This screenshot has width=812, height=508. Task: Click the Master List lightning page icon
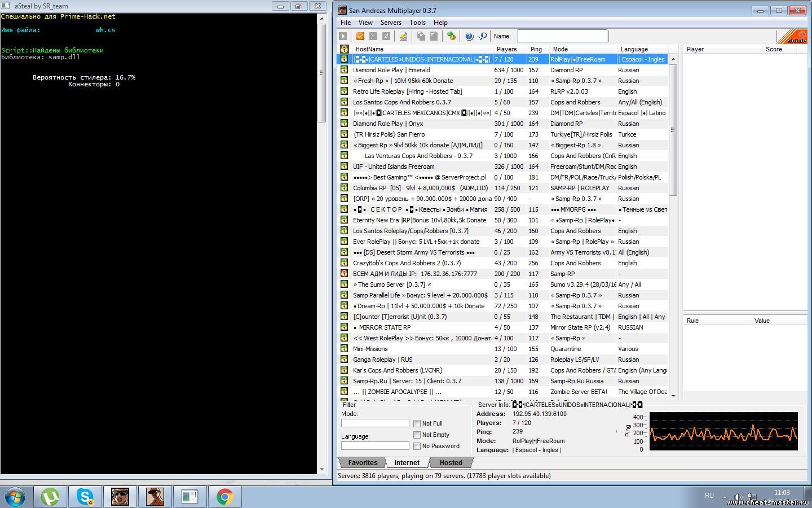click(403, 36)
